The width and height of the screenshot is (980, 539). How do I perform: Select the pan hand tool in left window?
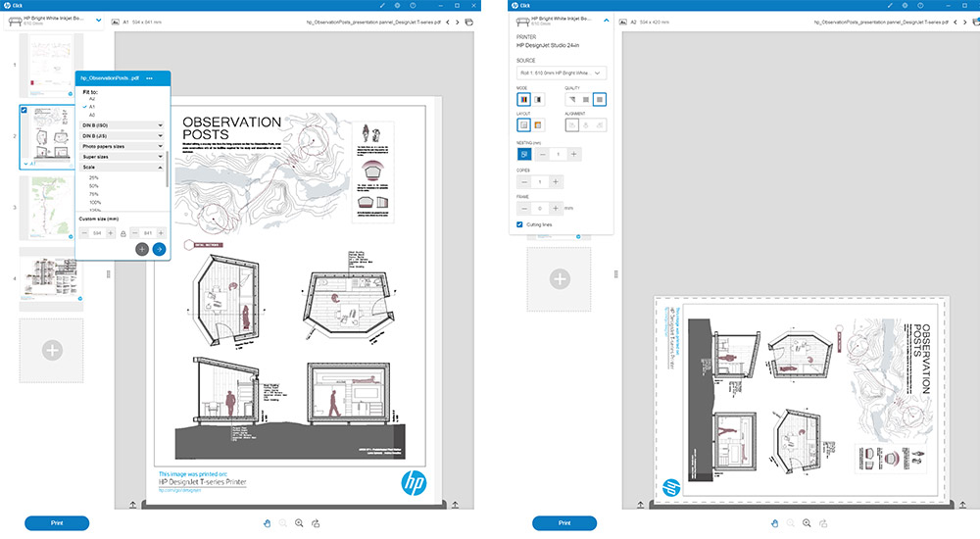coord(267,523)
